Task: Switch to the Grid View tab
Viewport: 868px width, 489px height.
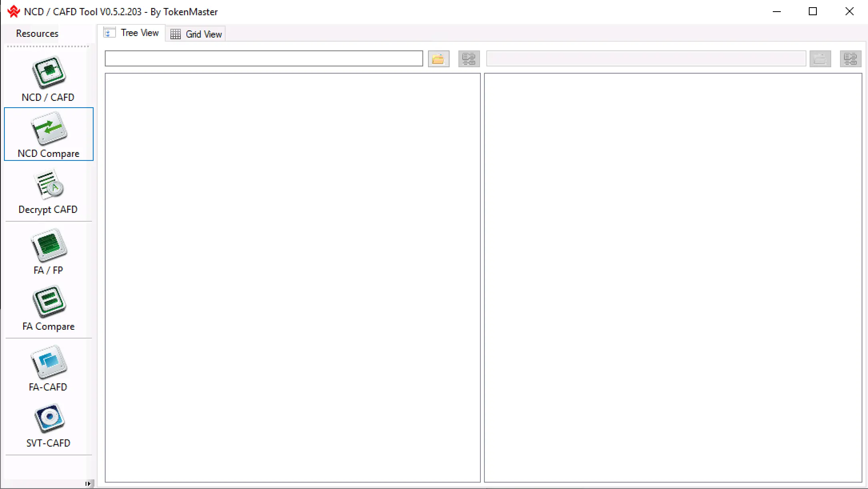Action: tap(196, 34)
